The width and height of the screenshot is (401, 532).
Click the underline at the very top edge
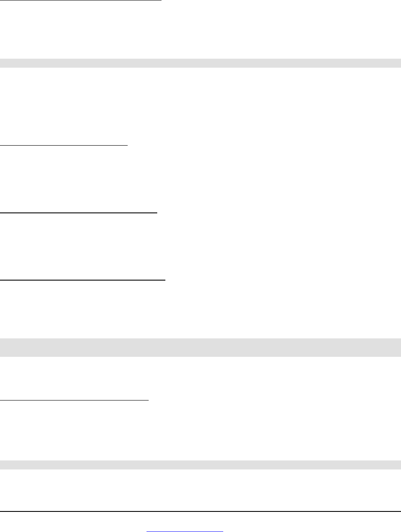81,0
